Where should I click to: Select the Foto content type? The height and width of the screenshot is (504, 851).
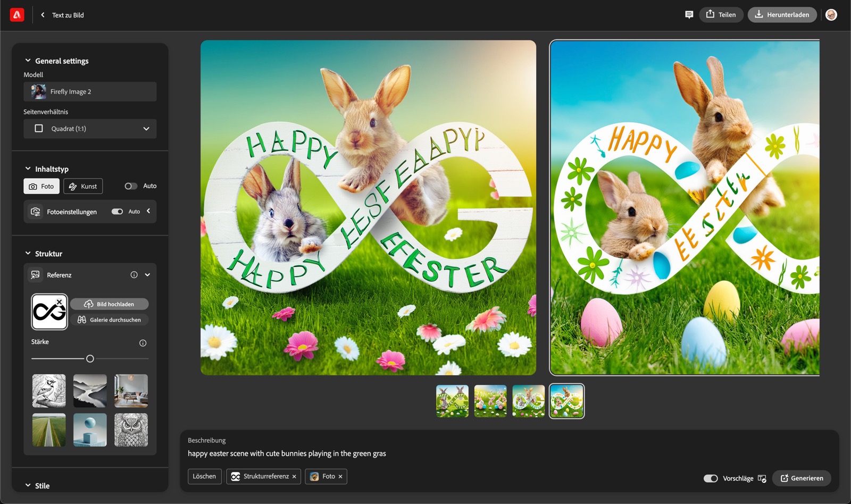point(41,187)
